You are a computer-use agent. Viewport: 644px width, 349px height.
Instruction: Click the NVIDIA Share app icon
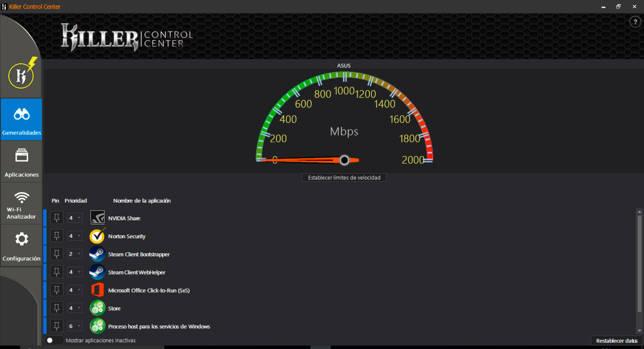point(97,218)
